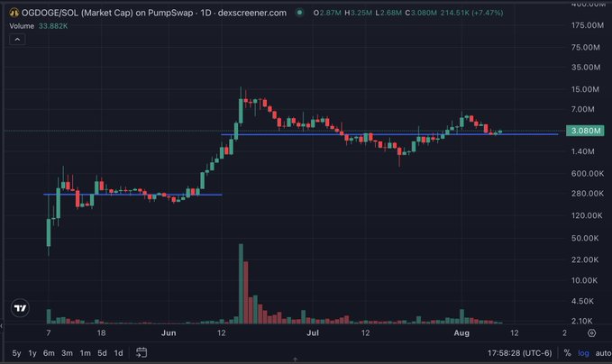Select the 1m time range

point(85,353)
